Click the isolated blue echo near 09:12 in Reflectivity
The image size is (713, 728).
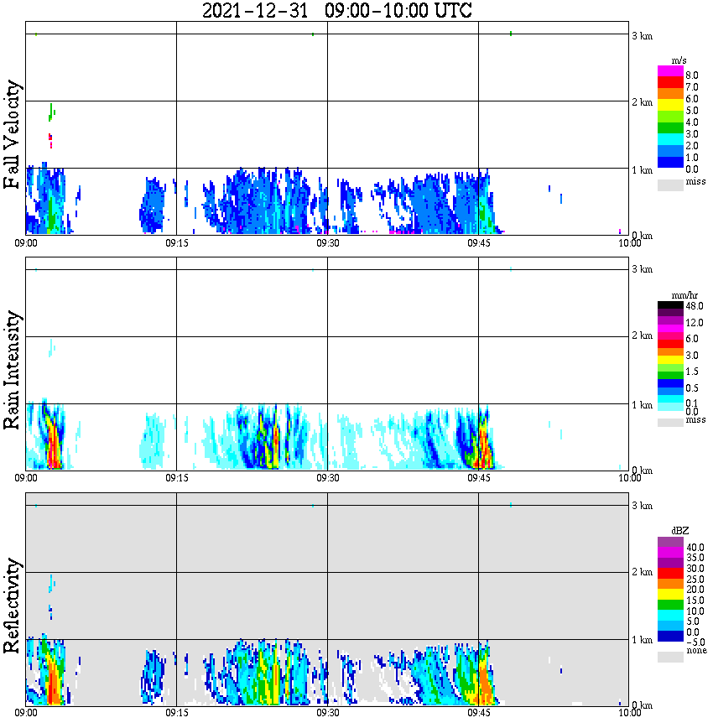tap(153, 677)
